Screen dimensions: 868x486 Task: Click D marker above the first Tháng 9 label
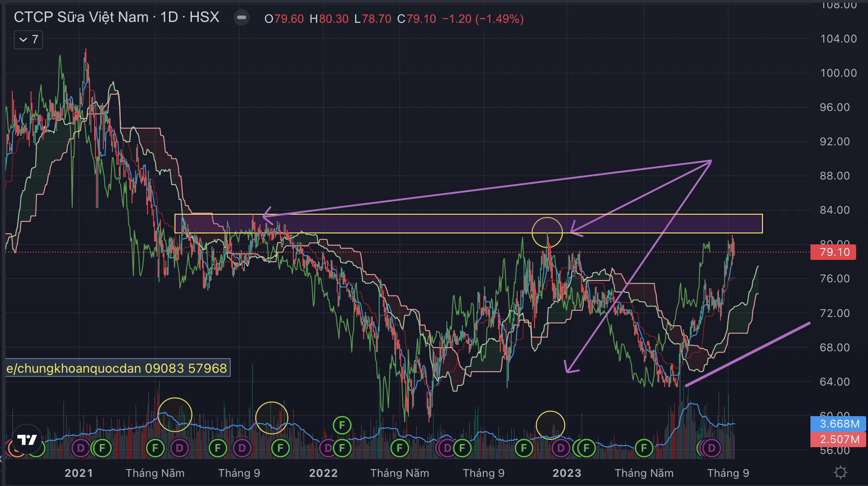point(242,448)
